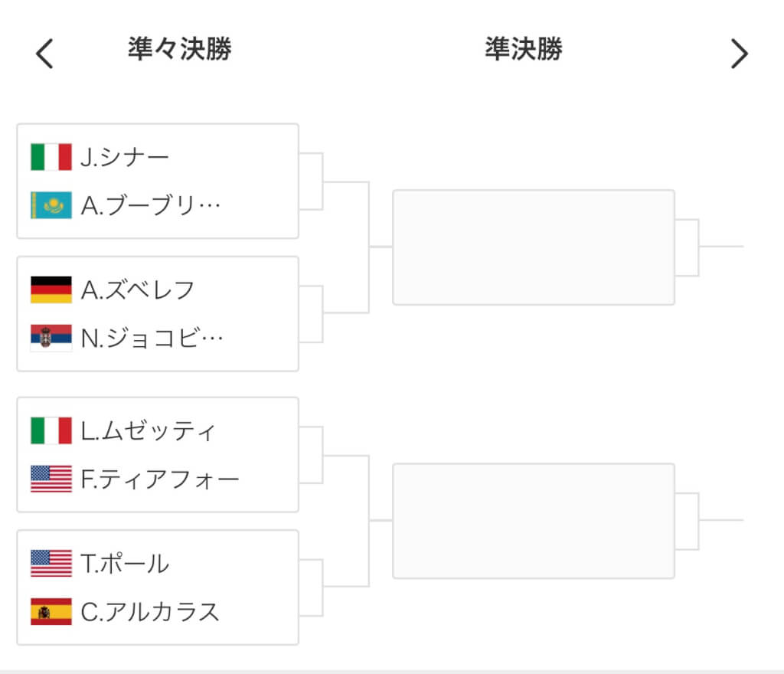Advance to next round with right chevron

(x=739, y=54)
